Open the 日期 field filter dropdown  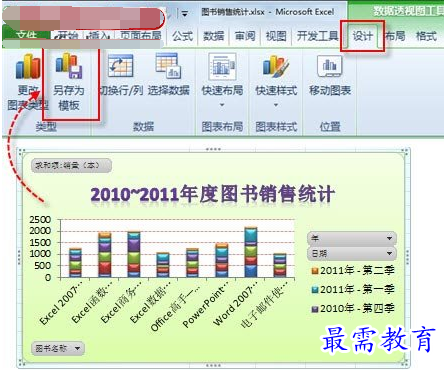click(x=352, y=254)
